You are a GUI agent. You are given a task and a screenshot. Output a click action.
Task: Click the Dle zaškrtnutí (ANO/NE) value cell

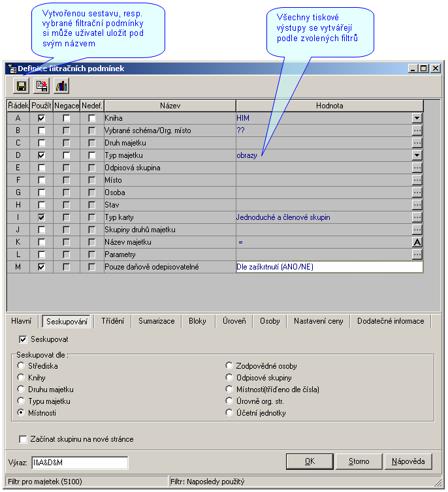click(x=329, y=267)
